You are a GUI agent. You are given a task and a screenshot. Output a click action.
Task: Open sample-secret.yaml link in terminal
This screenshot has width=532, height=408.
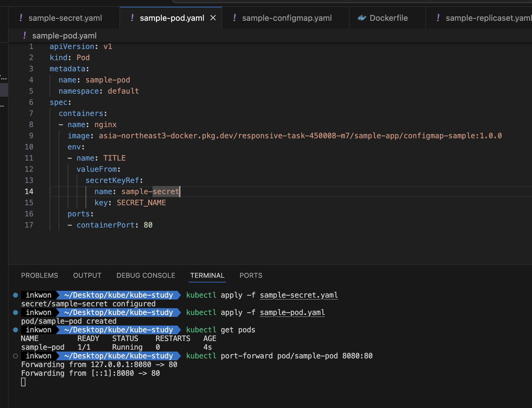click(299, 295)
